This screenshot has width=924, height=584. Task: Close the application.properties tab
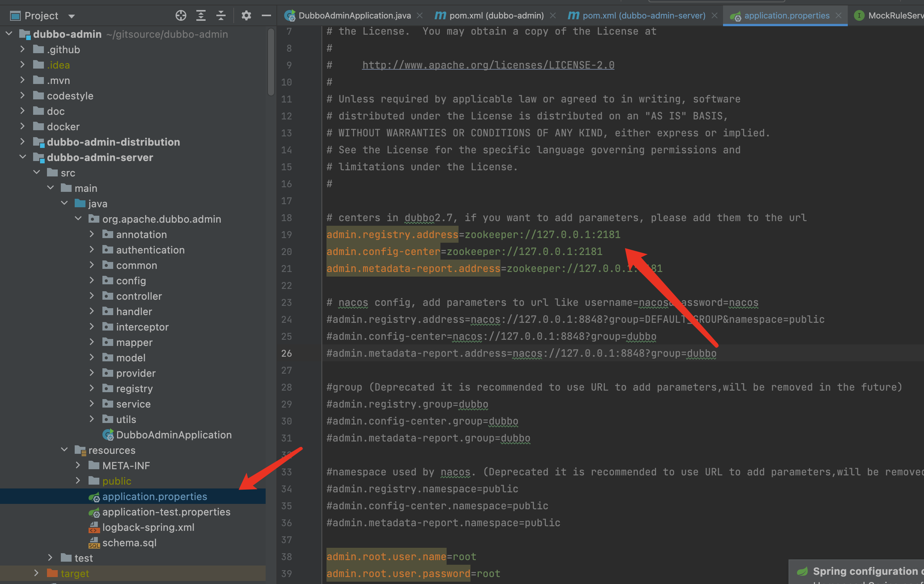(x=838, y=15)
